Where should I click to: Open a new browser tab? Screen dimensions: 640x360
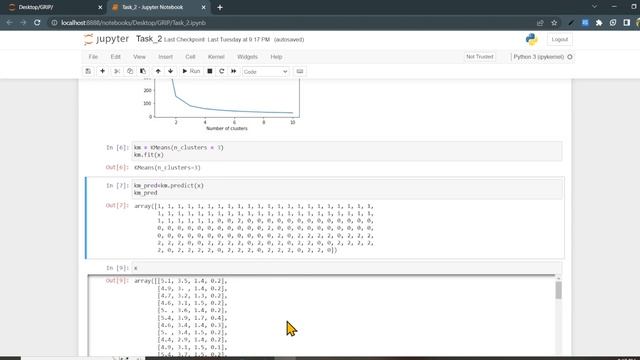click(x=220, y=7)
